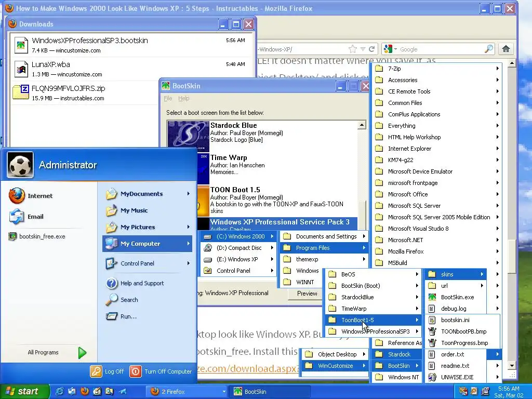Click the WindowsXPProfessionalSP3.bootskin file icon in Downloads
532x399 pixels.
(21, 45)
